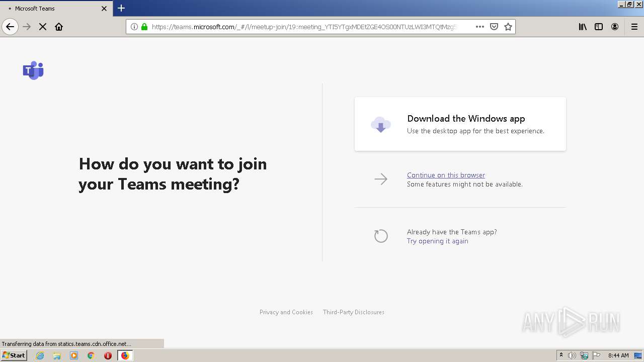Screen dimensions: 644x362
Task: Click the 'How do you want to join' heading
Action: 173,174
